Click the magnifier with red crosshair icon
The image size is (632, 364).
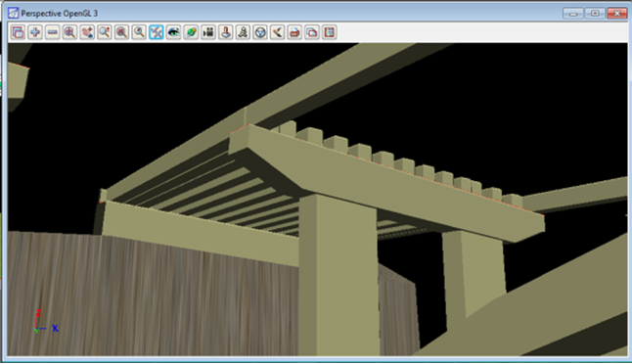[x=69, y=32]
